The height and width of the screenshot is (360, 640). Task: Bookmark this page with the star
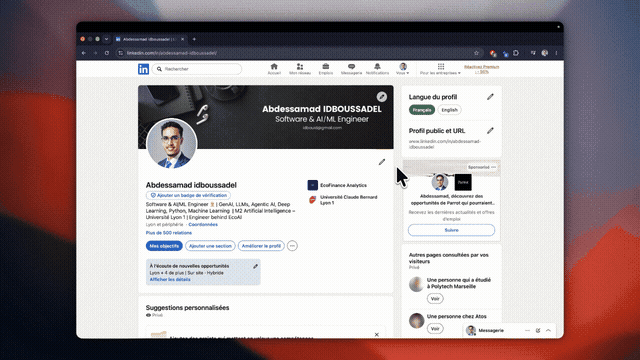click(x=476, y=53)
